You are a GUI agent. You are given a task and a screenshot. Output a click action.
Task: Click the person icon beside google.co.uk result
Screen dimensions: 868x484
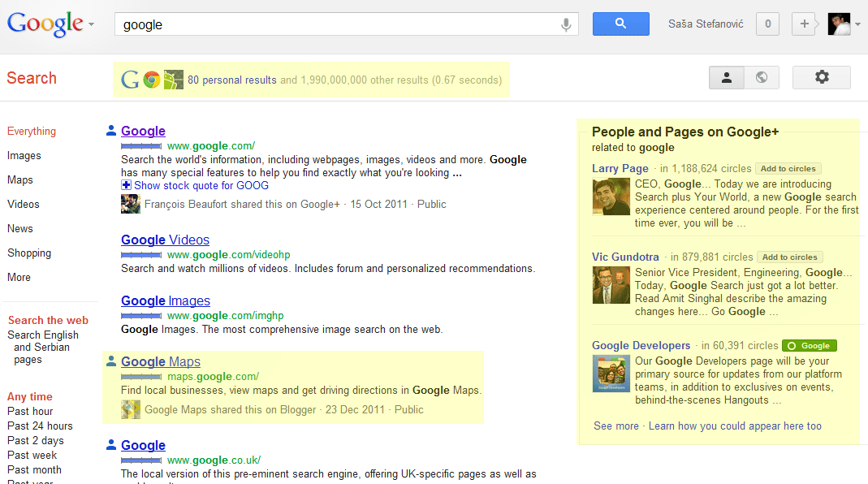(x=111, y=445)
